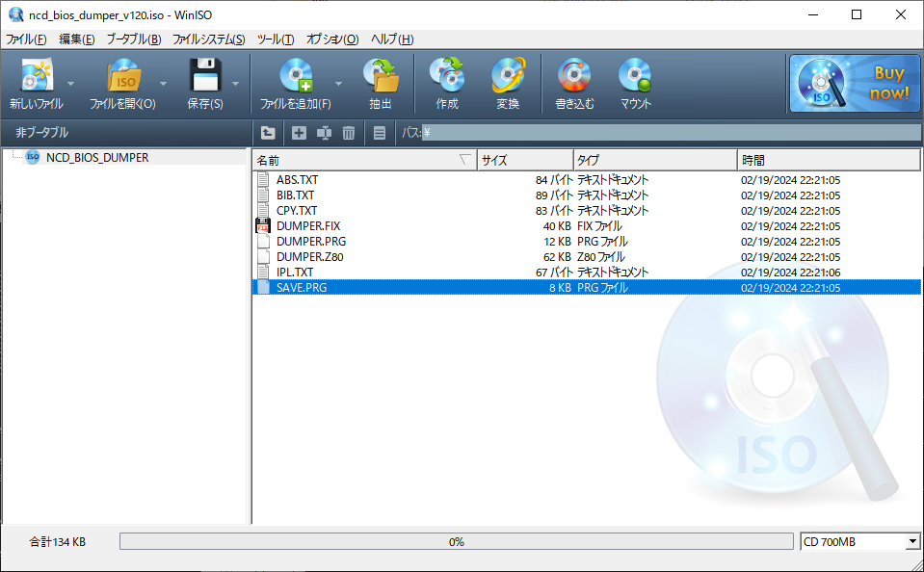Select the highlighted SAVE.PRG file
The image size is (924, 572).
click(x=587, y=288)
